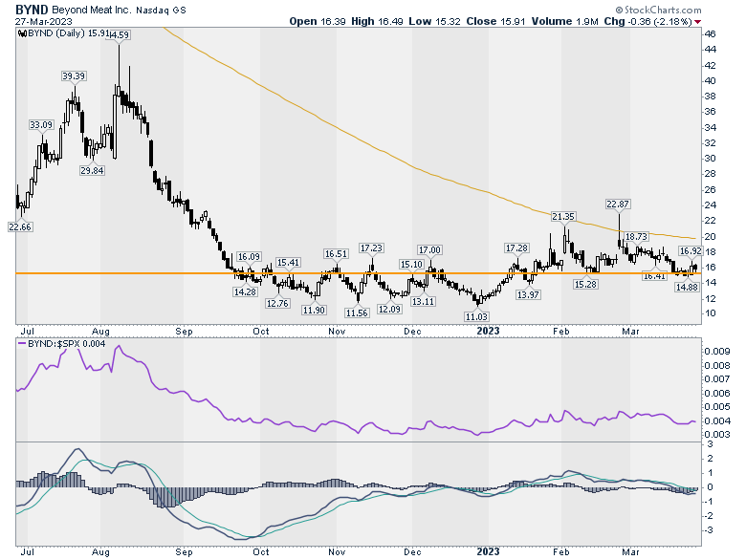Click the 0.009 value on ratio scale
This screenshot has width=746, height=560.
[x=716, y=352]
